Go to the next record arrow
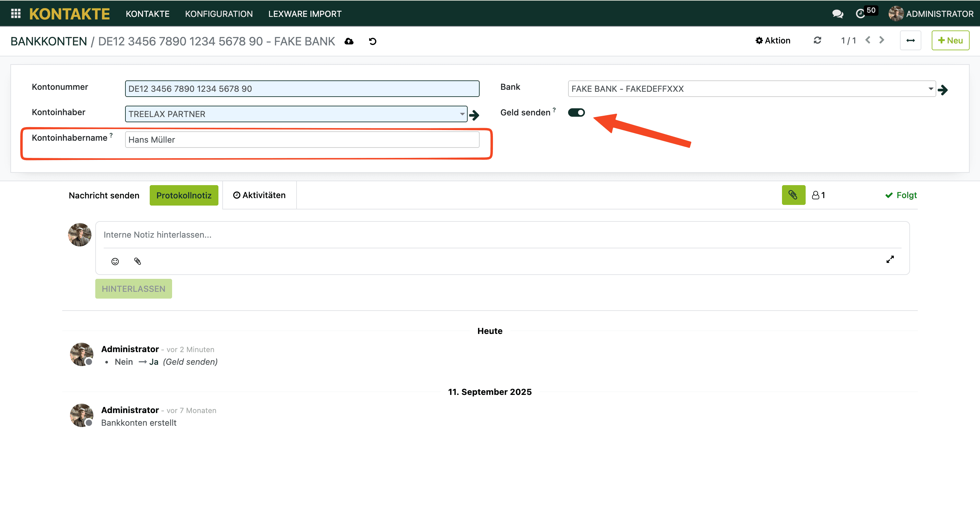The height and width of the screenshot is (522, 980). tap(882, 40)
